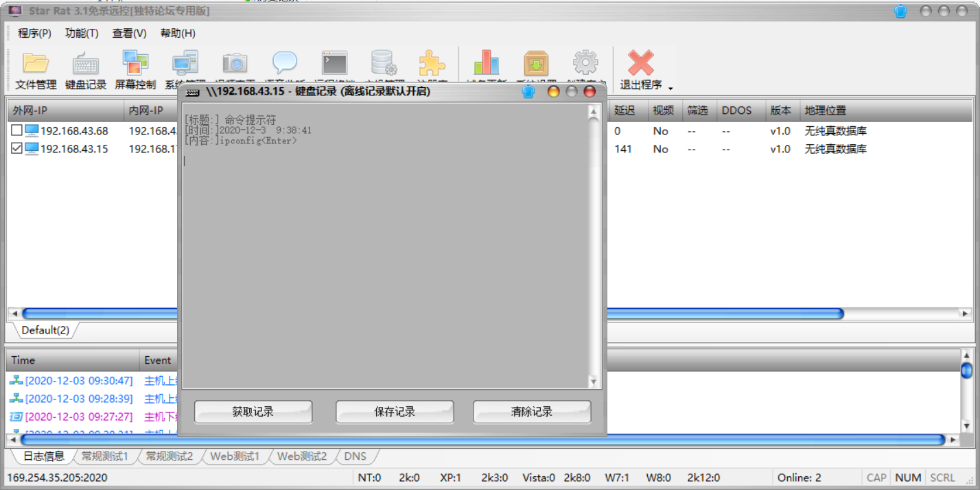Sort hosts by 外网-IP column header
980x490 pixels.
65,110
